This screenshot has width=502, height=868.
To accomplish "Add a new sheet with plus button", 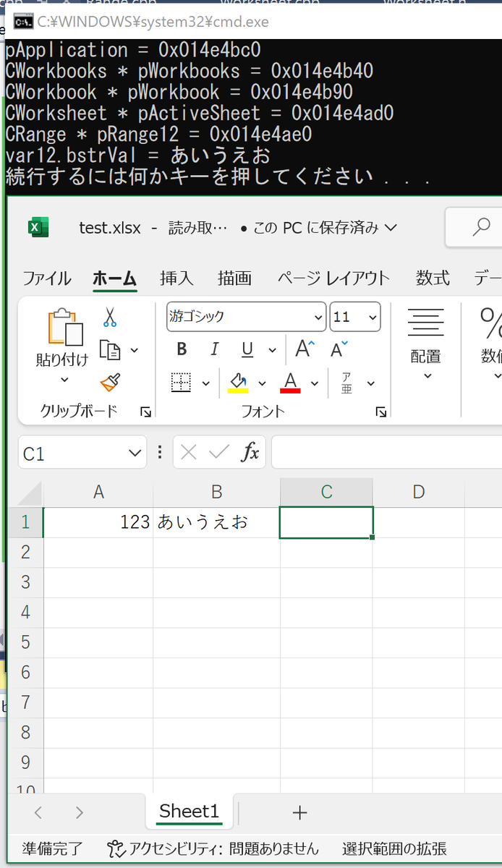I will (299, 812).
